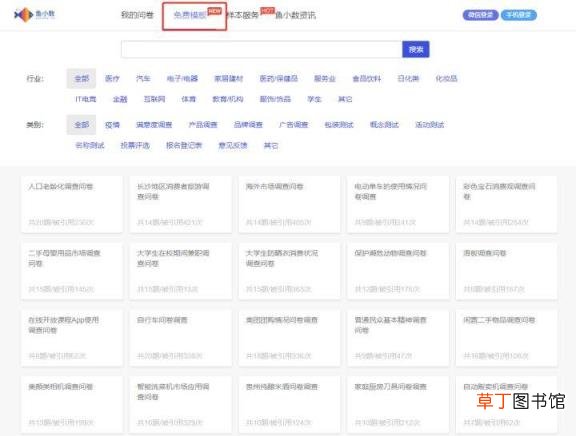
Task: Filter industry by 服饰/饰品
Action: coord(275,99)
